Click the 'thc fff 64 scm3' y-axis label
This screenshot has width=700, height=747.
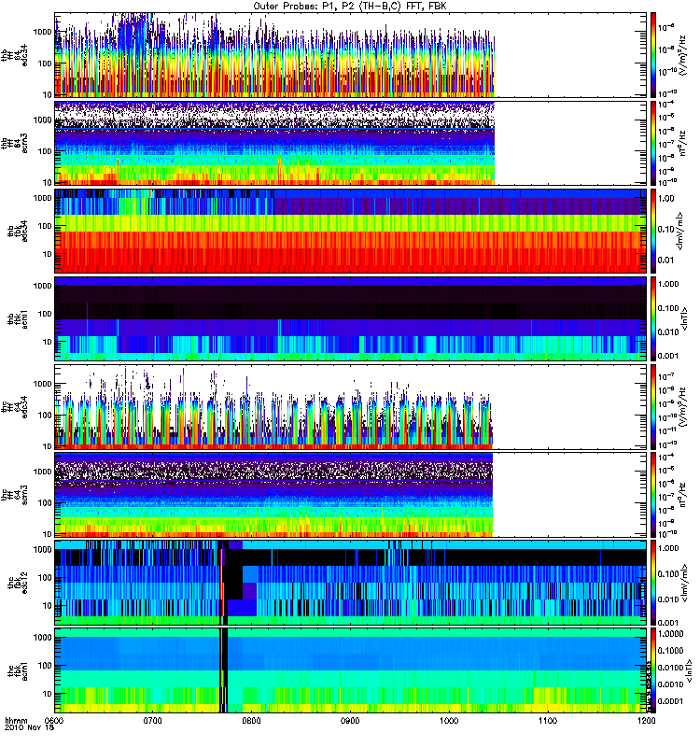click(14, 495)
